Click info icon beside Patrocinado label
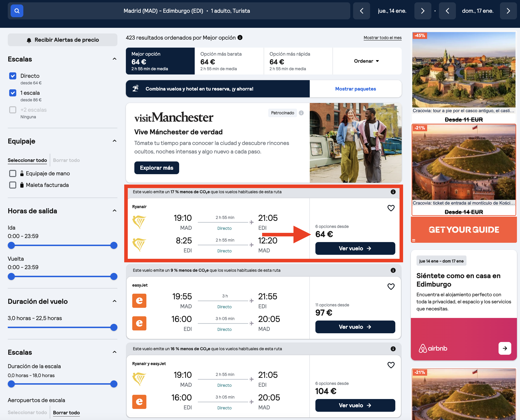Screen dimensions: 520x420 (301, 113)
